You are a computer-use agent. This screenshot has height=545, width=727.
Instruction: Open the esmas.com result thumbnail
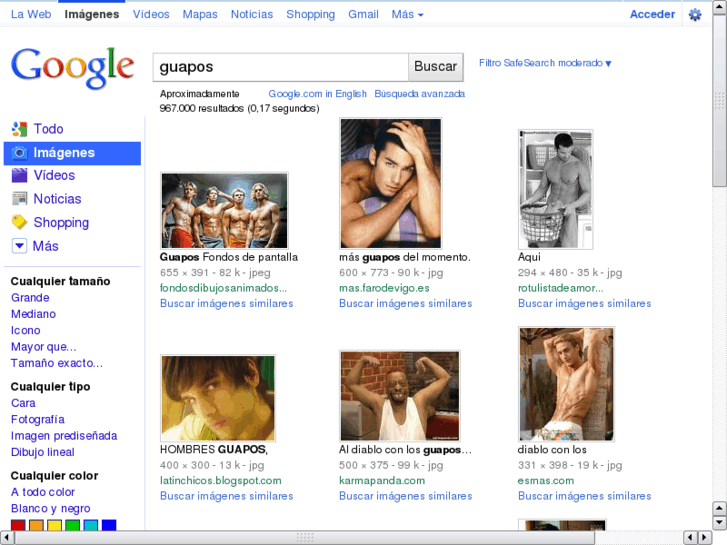tap(566, 384)
